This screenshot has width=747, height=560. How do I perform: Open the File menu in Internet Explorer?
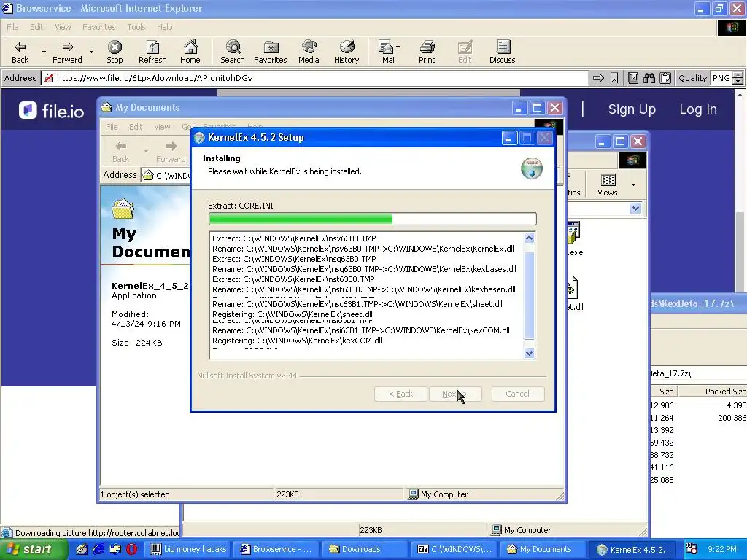click(x=12, y=27)
